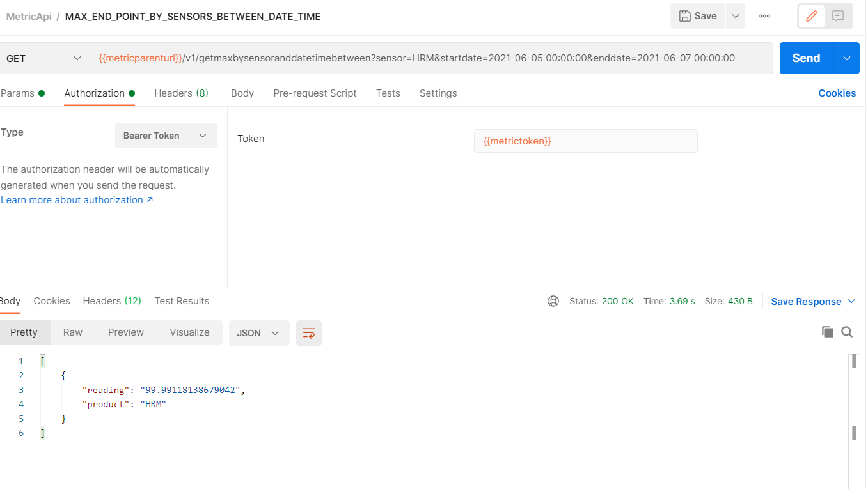Open the Bearer Token type dropdown
Screen dimensions: 868x489
coord(166,135)
